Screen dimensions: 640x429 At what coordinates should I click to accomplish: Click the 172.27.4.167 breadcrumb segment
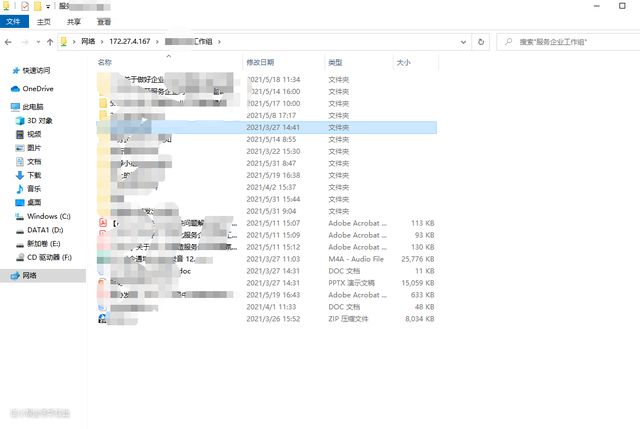132,42
